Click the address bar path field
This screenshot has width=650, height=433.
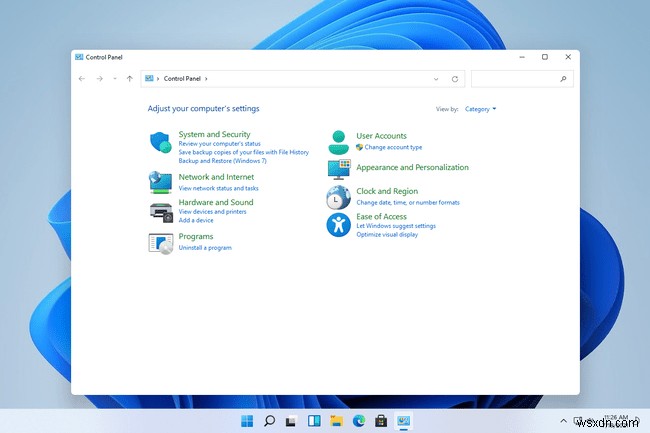click(303, 79)
